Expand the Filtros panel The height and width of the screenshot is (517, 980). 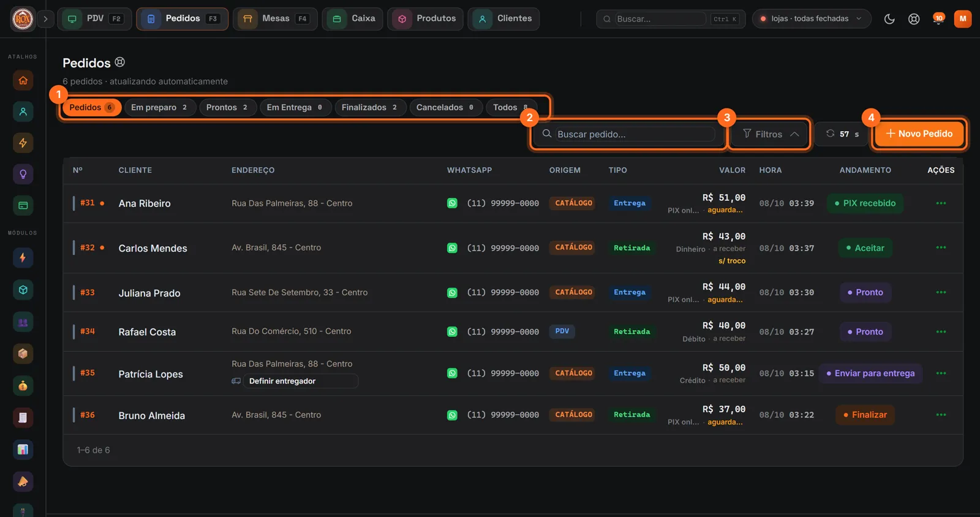tap(771, 134)
